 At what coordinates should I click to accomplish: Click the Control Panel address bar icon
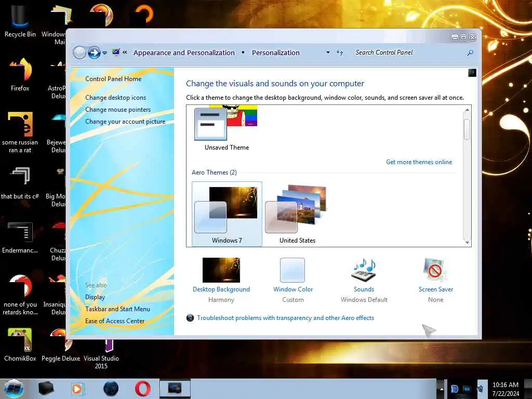[116, 52]
